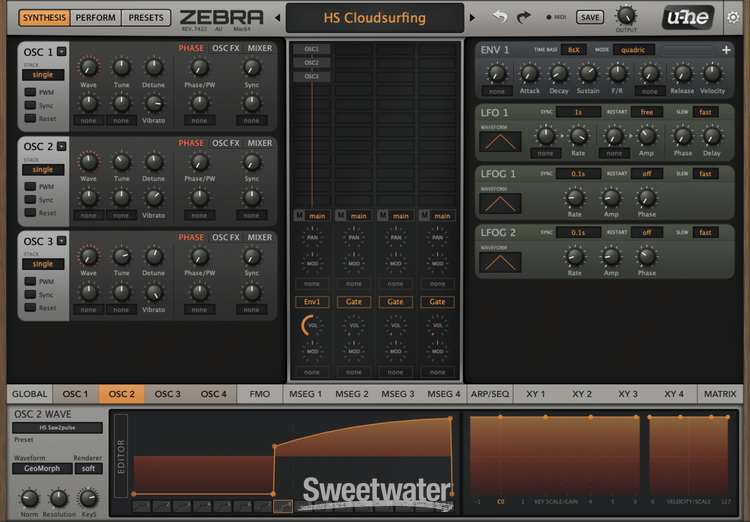This screenshot has height=522, width=750.
Task: Click the HS Cloudsurfing preset name display
Action: coord(374,18)
